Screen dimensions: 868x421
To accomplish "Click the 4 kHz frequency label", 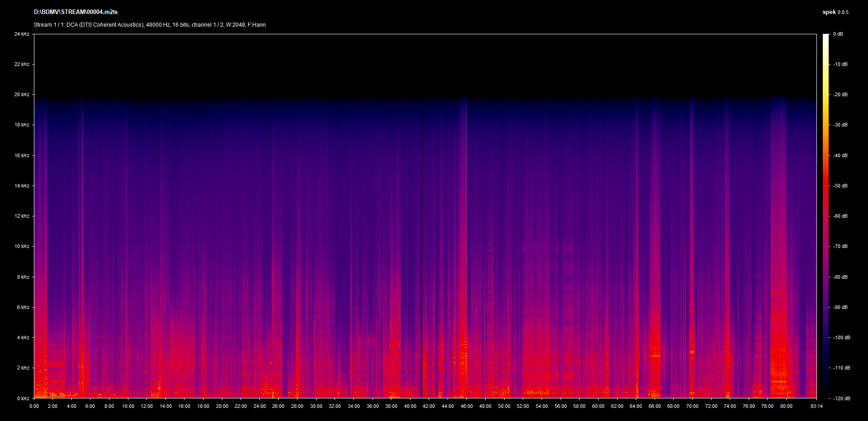I will 23,337.
